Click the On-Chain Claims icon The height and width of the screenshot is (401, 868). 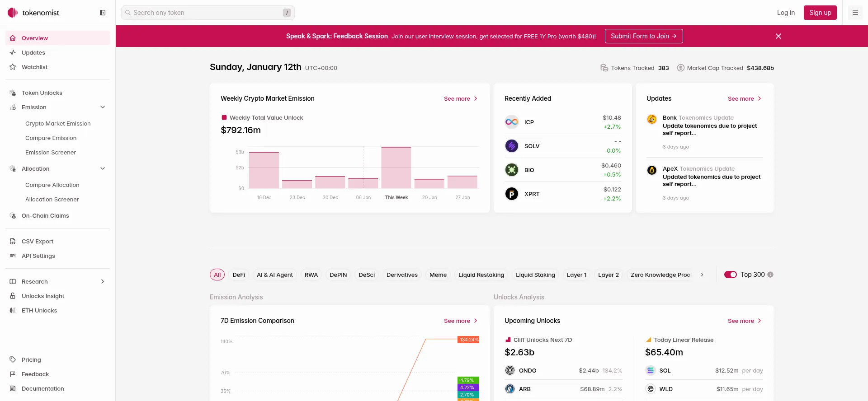(13, 215)
